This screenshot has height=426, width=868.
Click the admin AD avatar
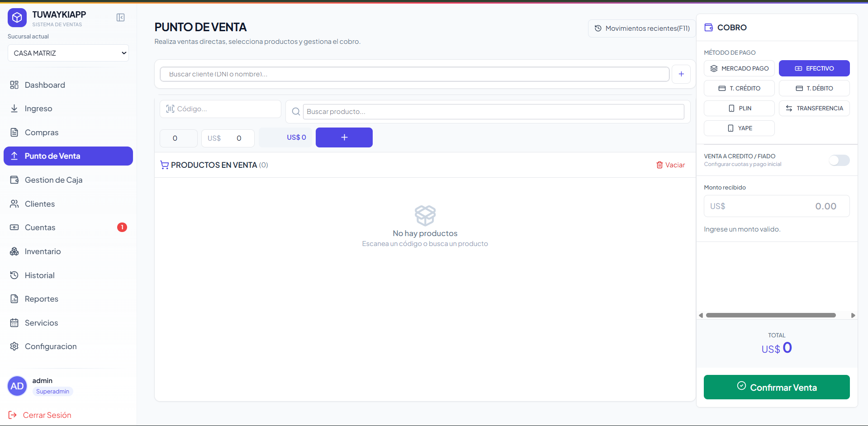tap(17, 386)
